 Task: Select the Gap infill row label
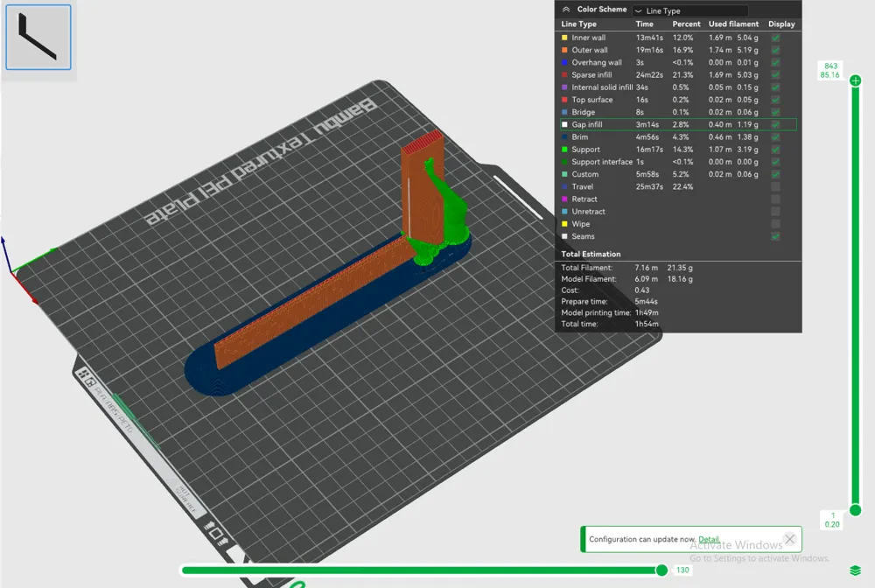point(586,124)
